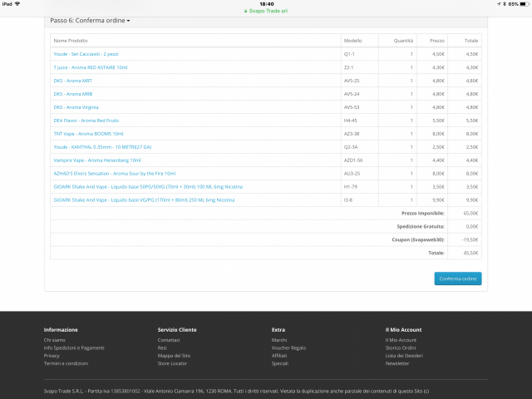Open Il Mio Account footer link

click(x=401, y=340)
